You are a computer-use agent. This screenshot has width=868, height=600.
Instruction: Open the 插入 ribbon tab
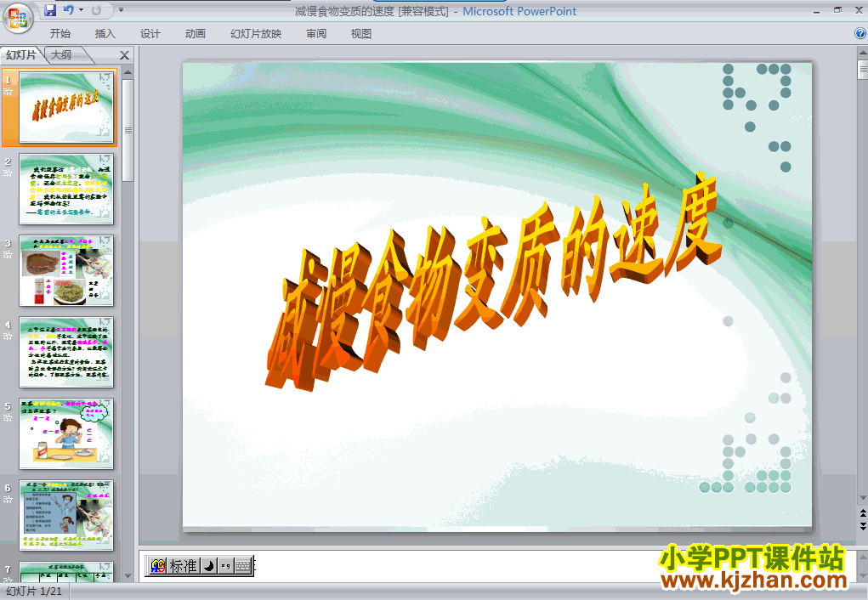105,34
